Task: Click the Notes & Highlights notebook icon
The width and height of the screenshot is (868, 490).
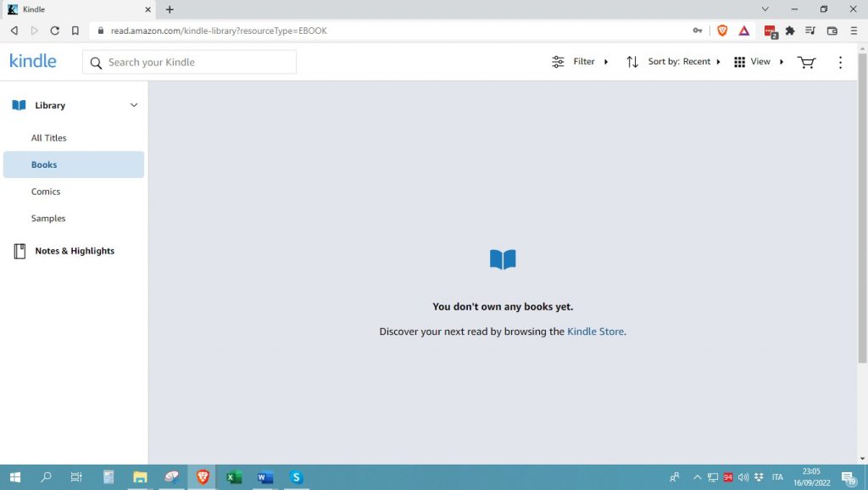Action: click(x=19, y=251)
